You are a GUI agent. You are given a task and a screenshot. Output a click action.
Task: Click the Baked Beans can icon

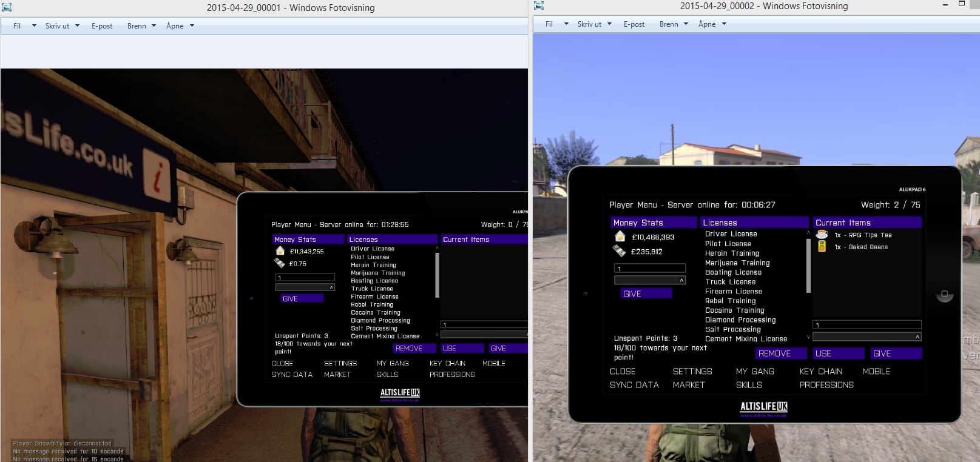822,246
